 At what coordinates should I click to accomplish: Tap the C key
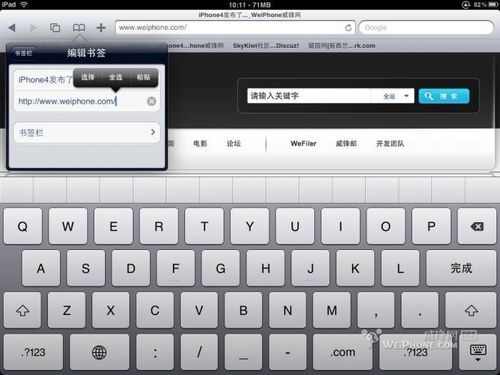click(155, 310)
